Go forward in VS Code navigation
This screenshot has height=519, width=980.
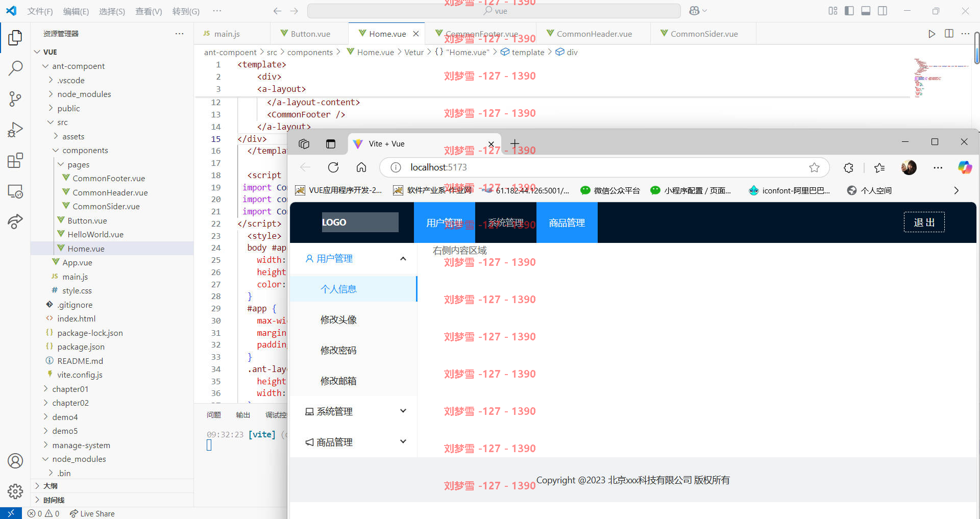tap(294, 11)
